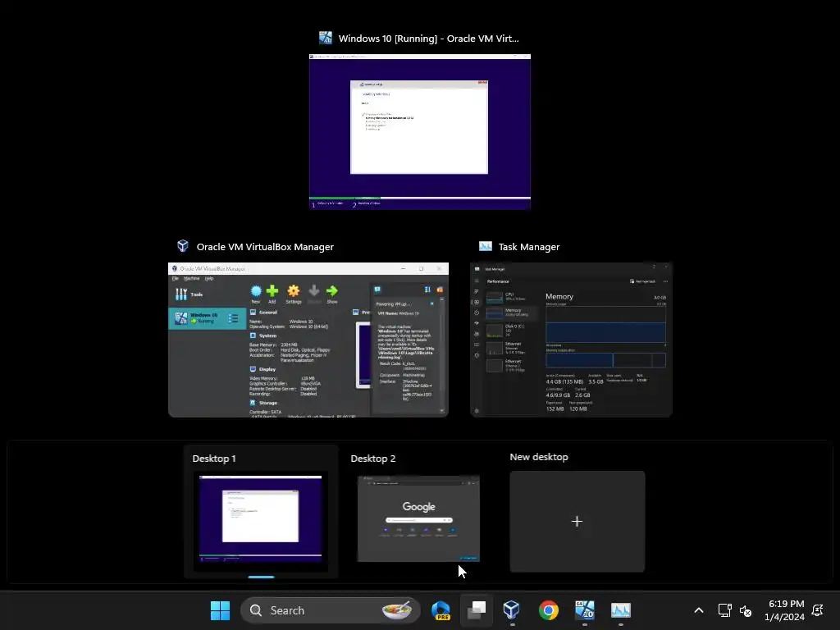Click the Tools entry in the VirtualBox Manager preview
Image resolution: width=840 pixels, height=630 pixels.
(189, 294)
